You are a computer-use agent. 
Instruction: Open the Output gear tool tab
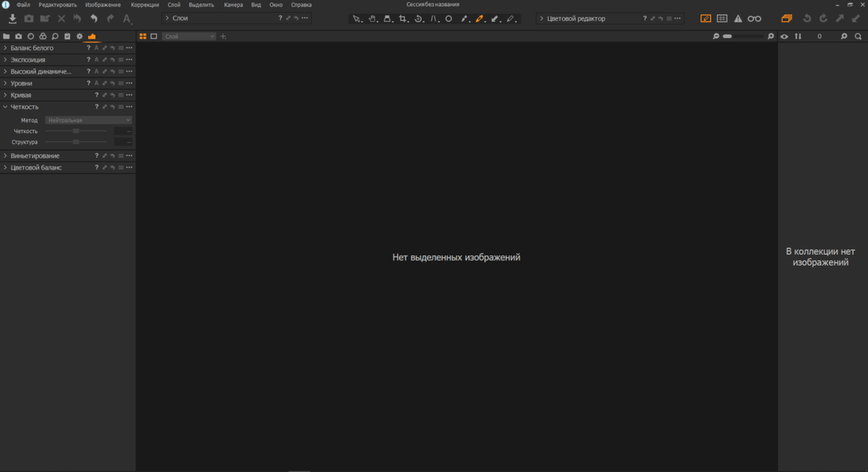pos(80,36)
